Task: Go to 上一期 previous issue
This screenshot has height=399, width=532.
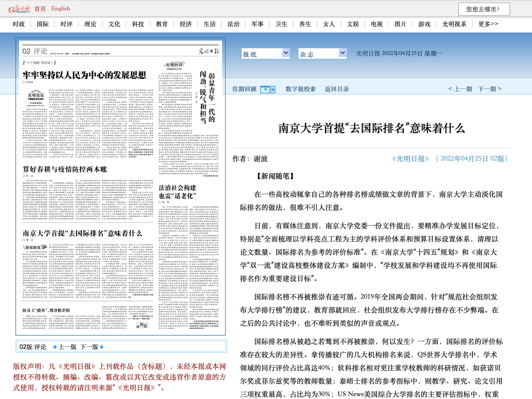Action: [460, 89]
